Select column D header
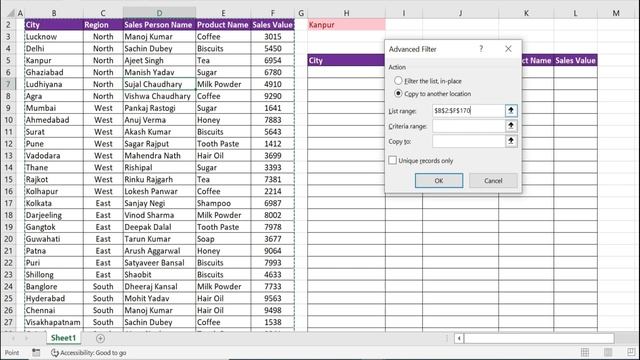The width and height of the screenshot is (640, 360). pyautogui.click(x=159, y=13)
